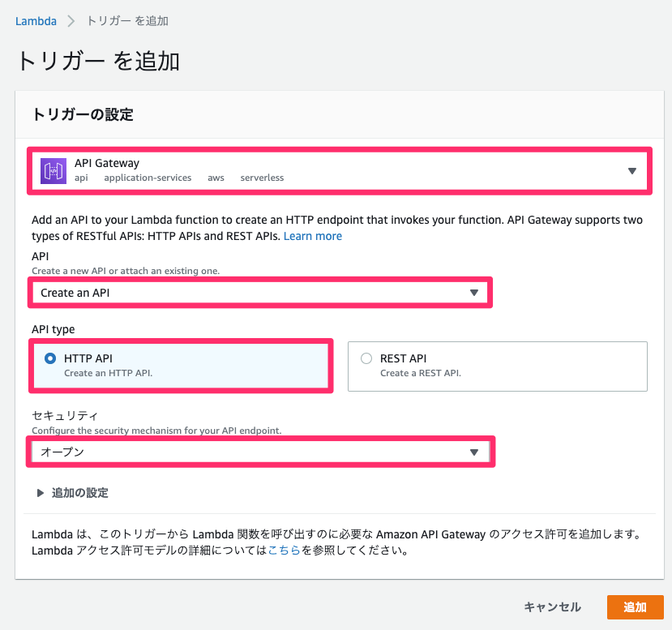Screen dimensions: 672x630
Task: Select the HTTP API radio button
Action: pos(49,358)
